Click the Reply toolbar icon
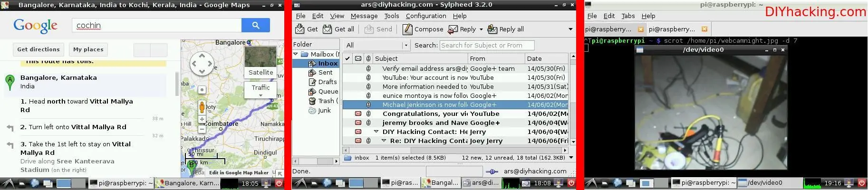Image resolution: width=868 pixels, height=190 pixels. coord(453,29)
